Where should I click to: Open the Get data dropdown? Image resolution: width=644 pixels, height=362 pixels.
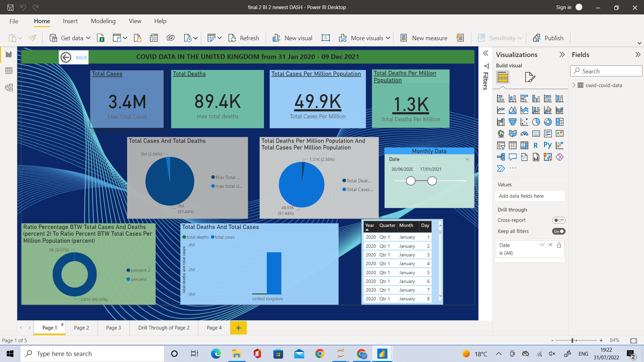pos(88,38)
